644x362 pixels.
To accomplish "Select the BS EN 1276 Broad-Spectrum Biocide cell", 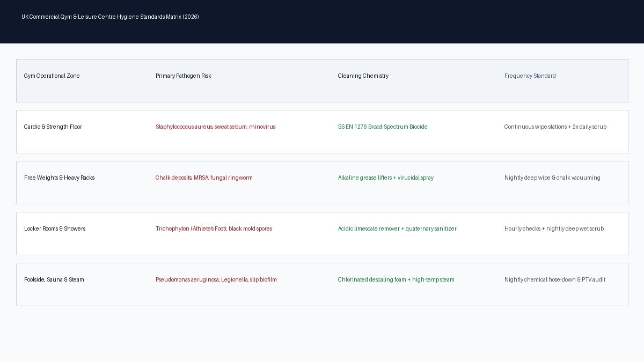I will pos(383,127).
